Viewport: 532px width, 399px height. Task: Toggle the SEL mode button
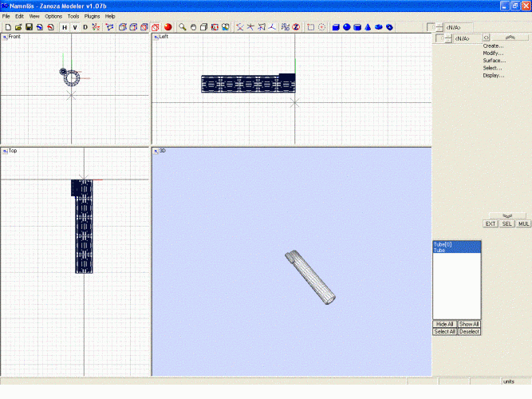(x=507, y=224)
